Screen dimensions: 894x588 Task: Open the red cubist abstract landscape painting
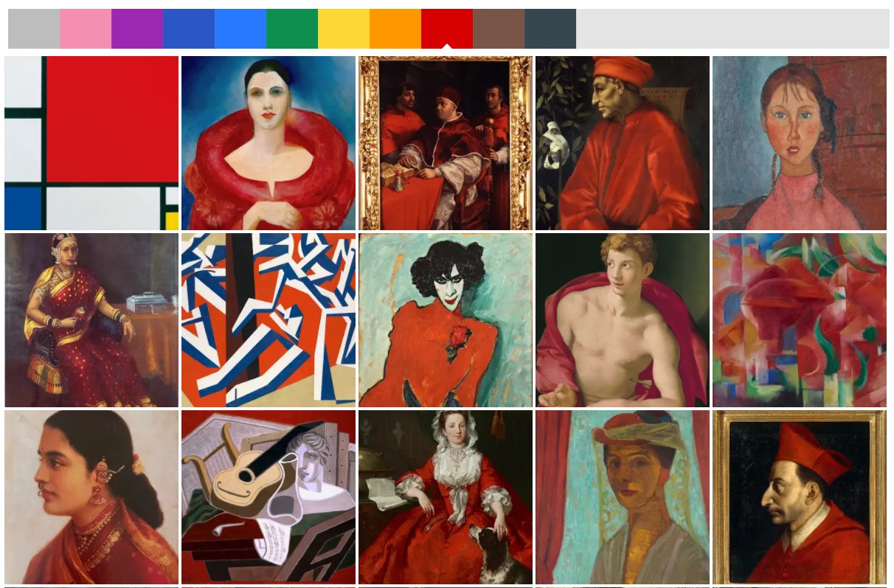coord(800,320)
